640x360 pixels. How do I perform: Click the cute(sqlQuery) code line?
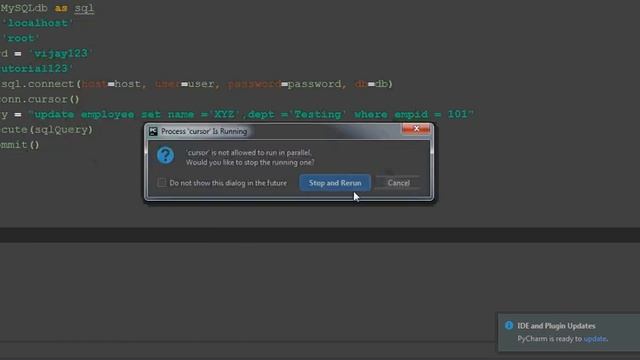pyautogui.click(x=47, y=130)
